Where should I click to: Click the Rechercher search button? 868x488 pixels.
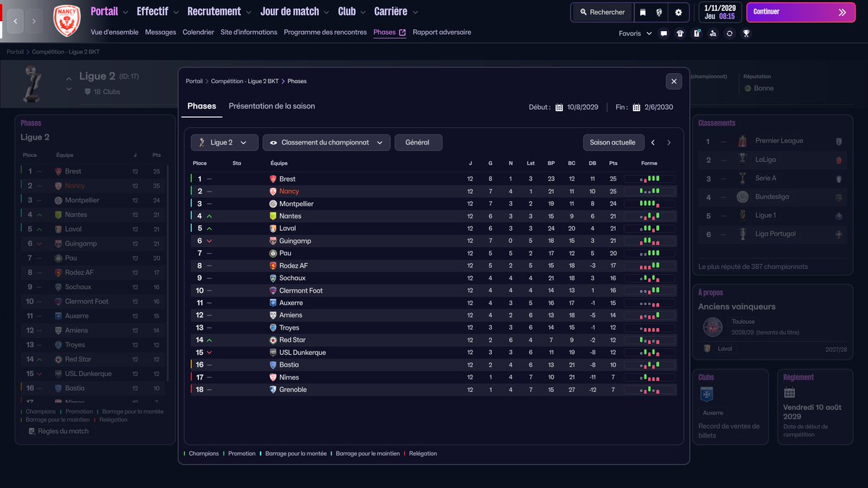(602, 12)
